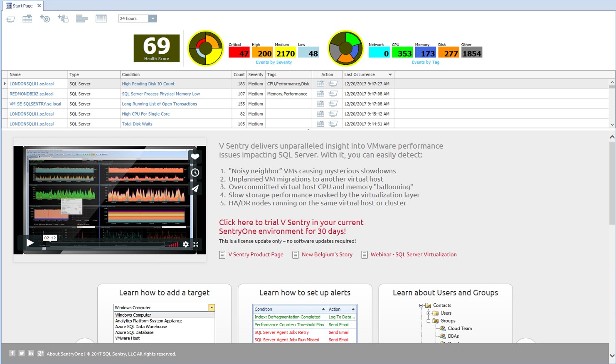Sort by the Name column header

click(x=38, y=74)
